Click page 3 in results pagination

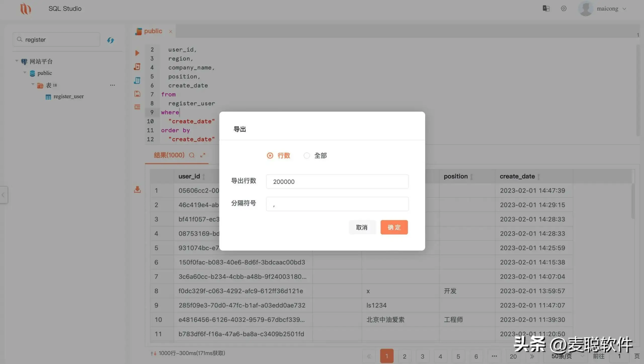422,356
